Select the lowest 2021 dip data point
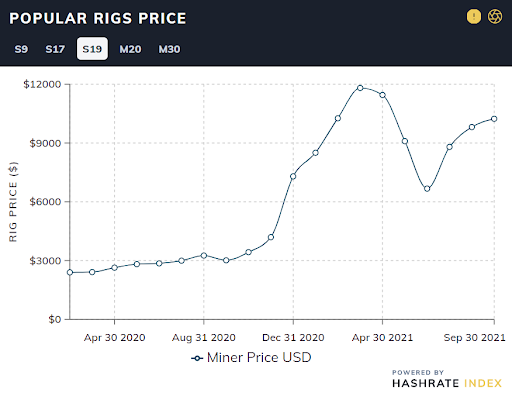This screenshot has width=512, height=403. (427, 189)
